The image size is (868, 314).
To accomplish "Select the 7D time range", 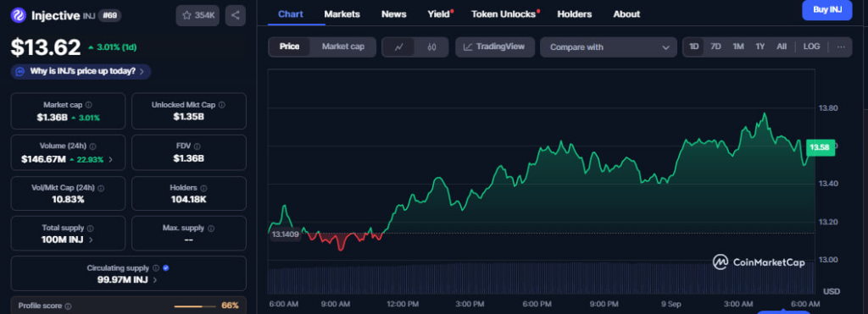I will coord(715,47).
